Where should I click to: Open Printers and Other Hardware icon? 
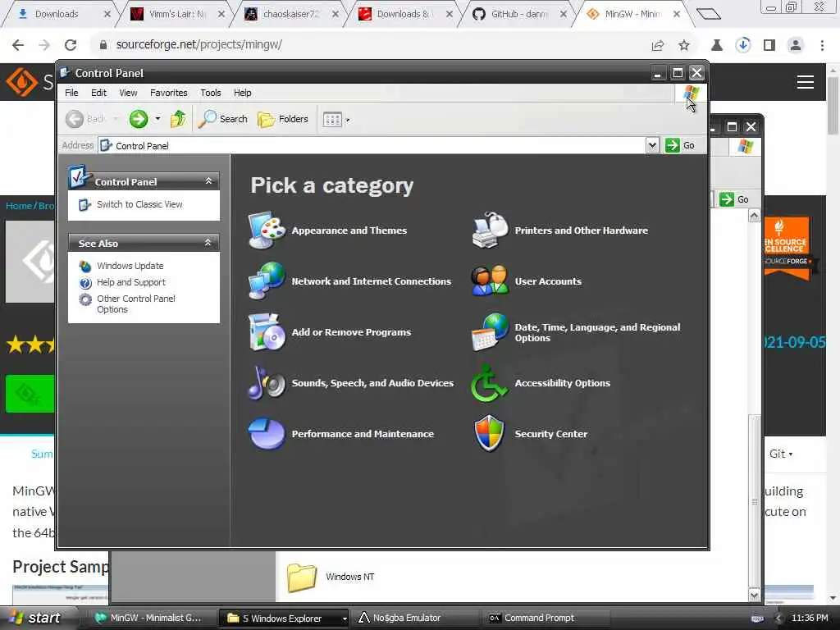click(489, 231)
